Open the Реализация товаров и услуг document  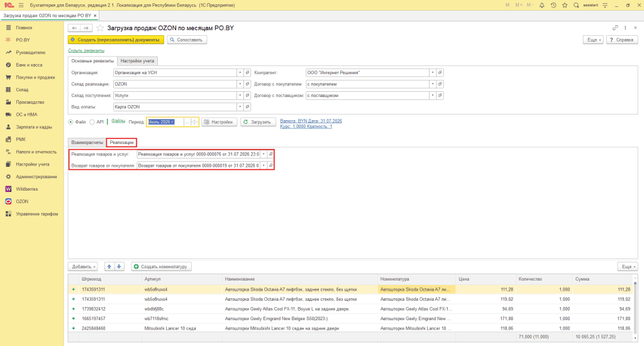tap(270, 154)
